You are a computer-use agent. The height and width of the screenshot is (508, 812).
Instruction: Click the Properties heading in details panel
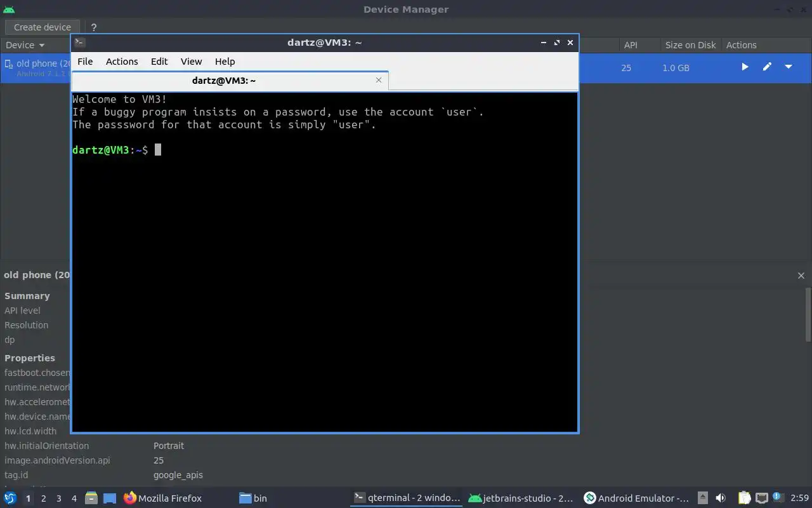tap(30, 358)
